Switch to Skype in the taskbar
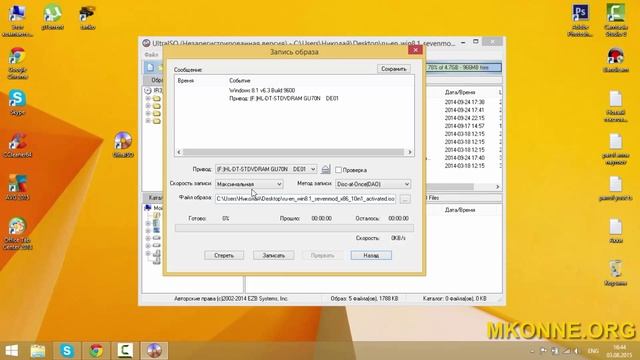This screenshot has height=360, width=640. click(67, 351)
